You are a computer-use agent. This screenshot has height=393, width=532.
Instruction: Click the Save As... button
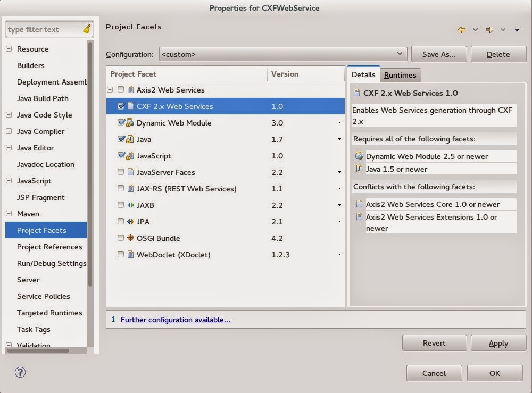pyautogui.click(x=439, y=54)
